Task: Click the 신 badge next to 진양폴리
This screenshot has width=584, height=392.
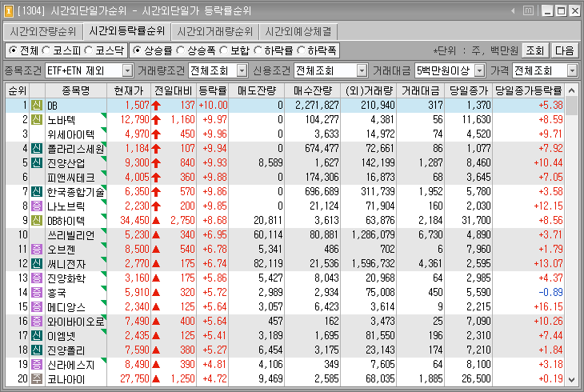Action: tap(37, 350)
